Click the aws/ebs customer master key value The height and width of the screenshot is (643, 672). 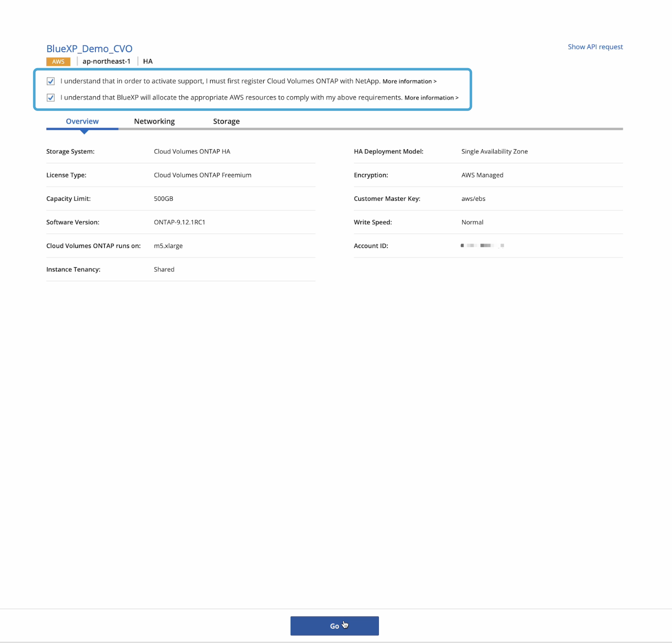(473, 199)
